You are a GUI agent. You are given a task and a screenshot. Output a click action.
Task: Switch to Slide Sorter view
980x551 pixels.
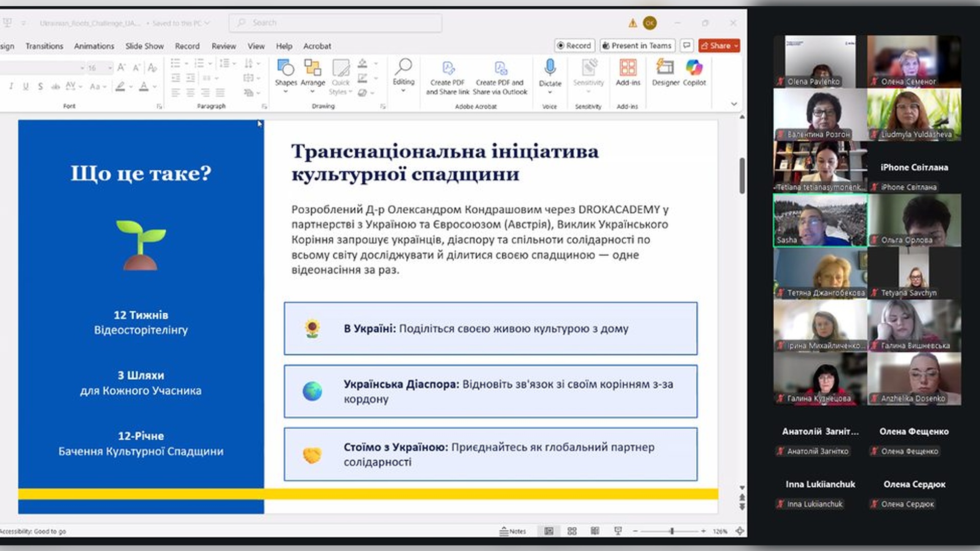point(572,531)
